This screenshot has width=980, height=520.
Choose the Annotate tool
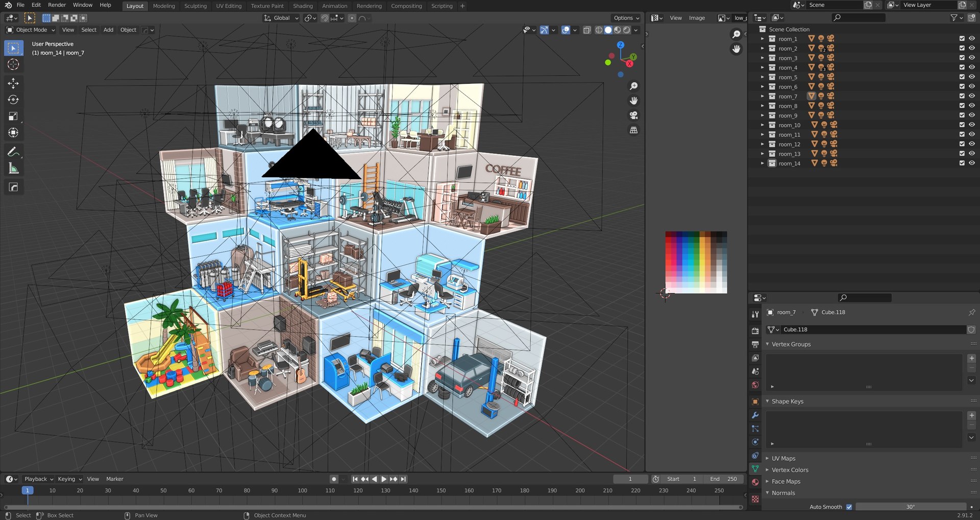click(13, 152)
